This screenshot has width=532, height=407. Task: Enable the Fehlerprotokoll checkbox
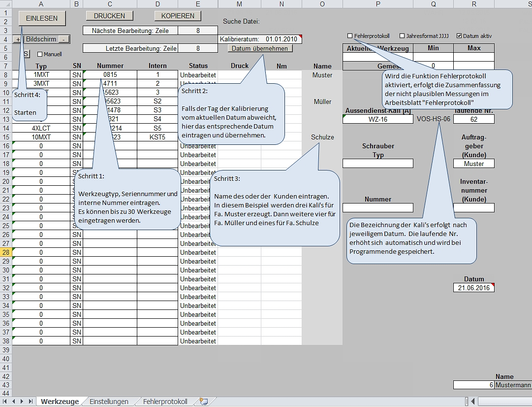(x=350, y=36)
